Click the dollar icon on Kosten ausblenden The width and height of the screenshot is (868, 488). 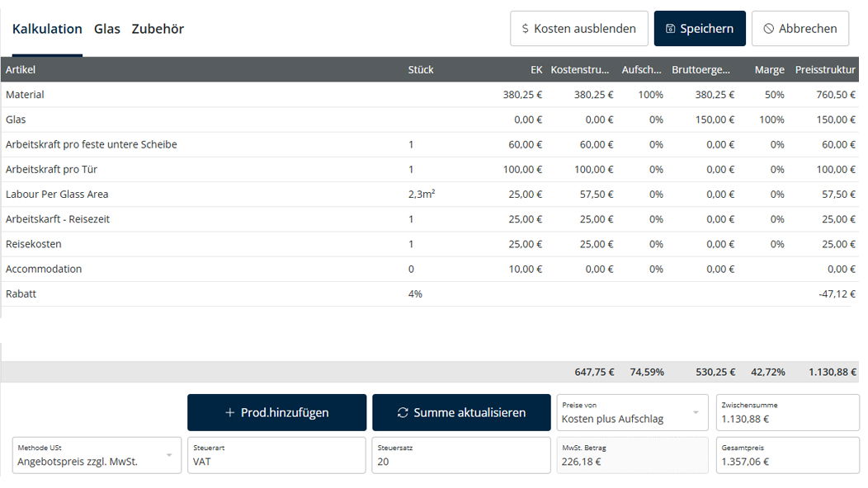pyautogui.click(x=526, y=29)
